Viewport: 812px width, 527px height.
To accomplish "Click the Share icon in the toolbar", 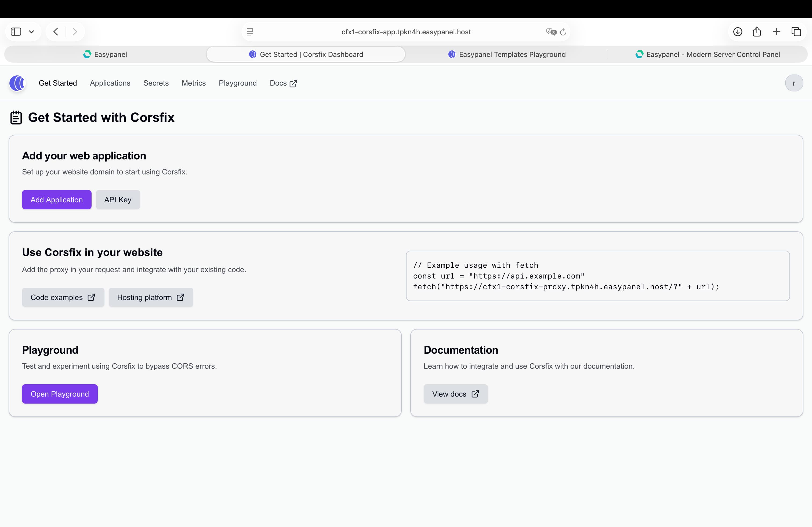I will pyautogui.click(x=757, y=31).
